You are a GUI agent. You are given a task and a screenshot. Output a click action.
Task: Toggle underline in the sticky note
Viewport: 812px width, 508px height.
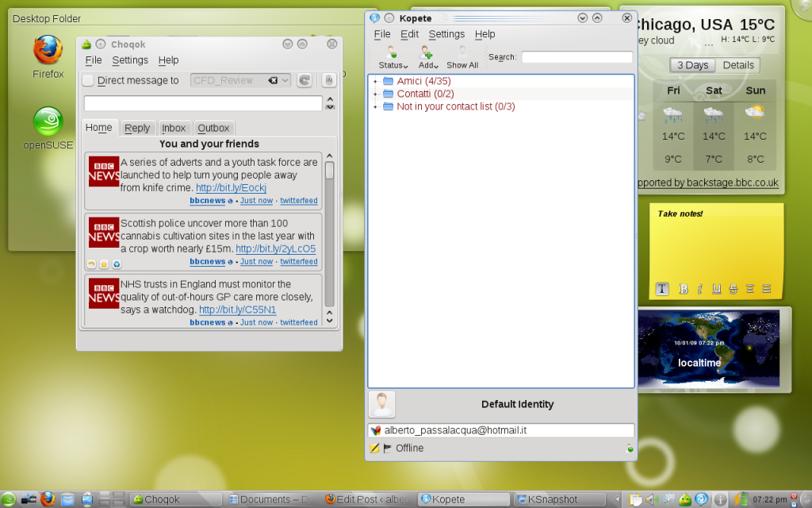pos(716,289)
